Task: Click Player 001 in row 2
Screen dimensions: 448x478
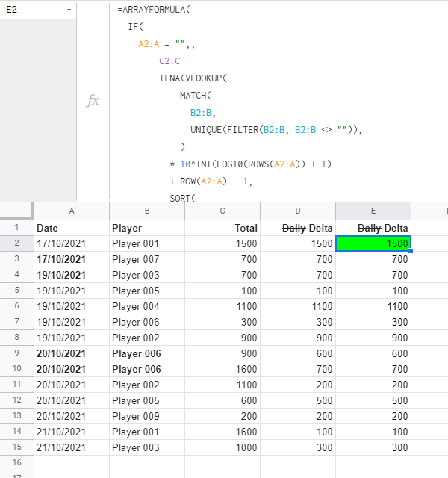Action: tap(147, 243)
